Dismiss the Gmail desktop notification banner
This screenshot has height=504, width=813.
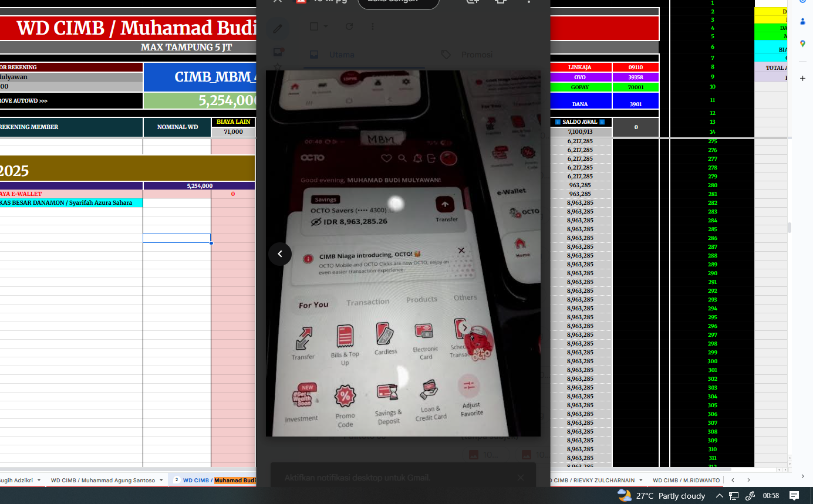520,478
